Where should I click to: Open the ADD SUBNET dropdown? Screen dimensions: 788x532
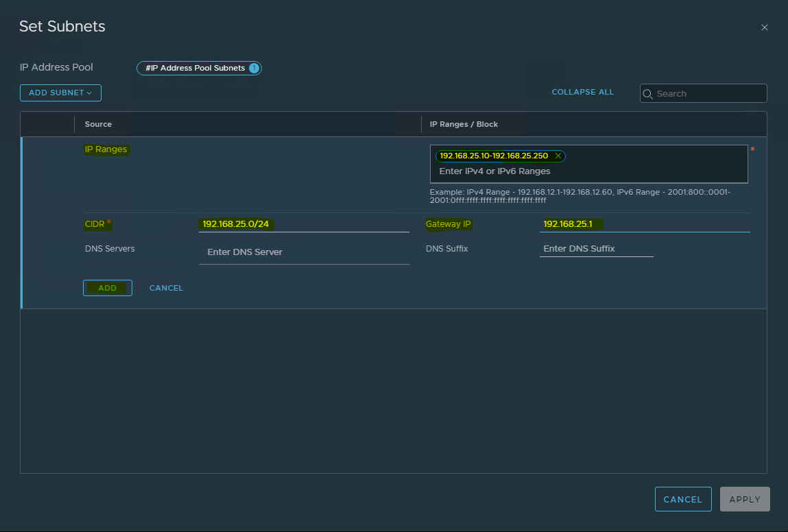click(x=60, y=93)
